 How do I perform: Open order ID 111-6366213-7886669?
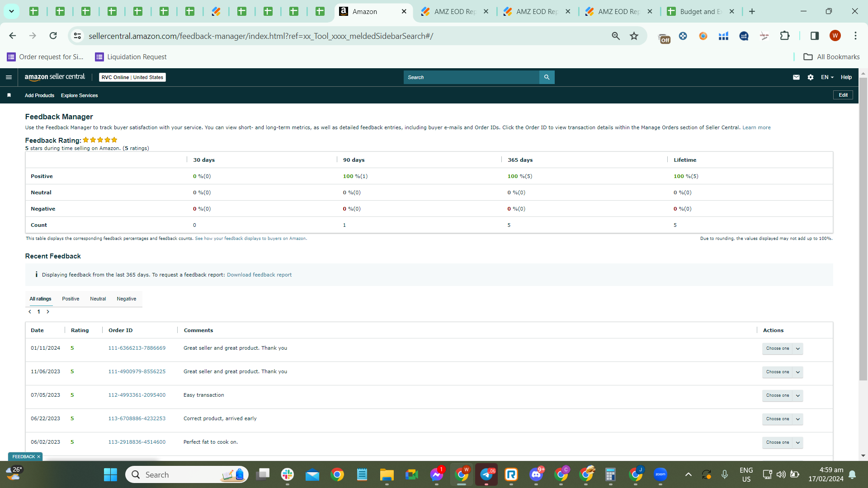[137, 348]
